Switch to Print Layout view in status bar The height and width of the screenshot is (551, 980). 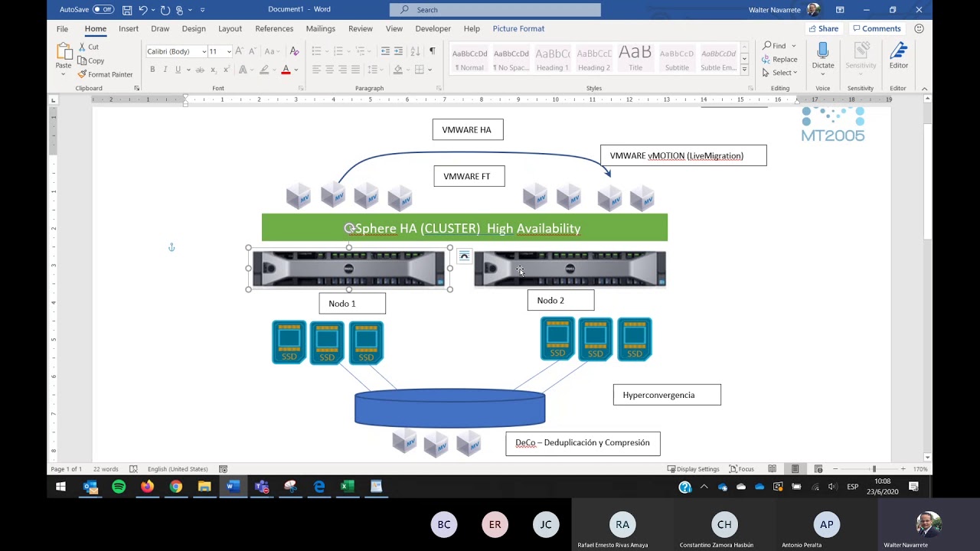[795, 468]
